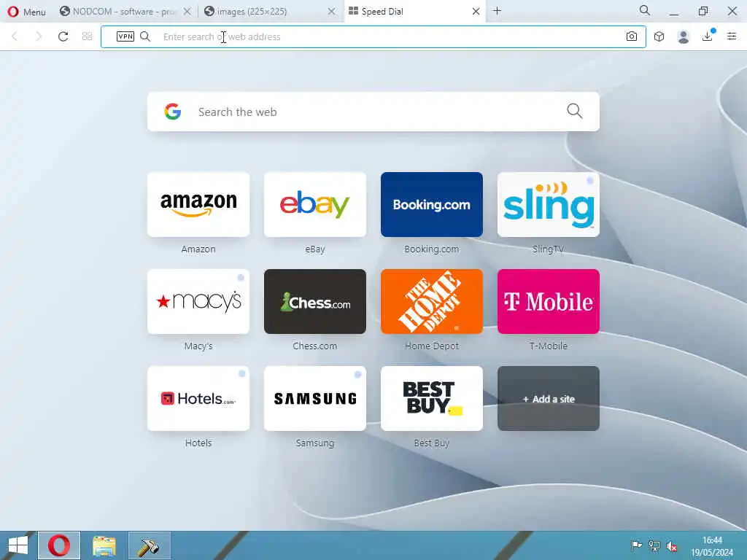747x560 pixels.
Task: Click the Booking.com label under tile
Action: coord(432,249)
